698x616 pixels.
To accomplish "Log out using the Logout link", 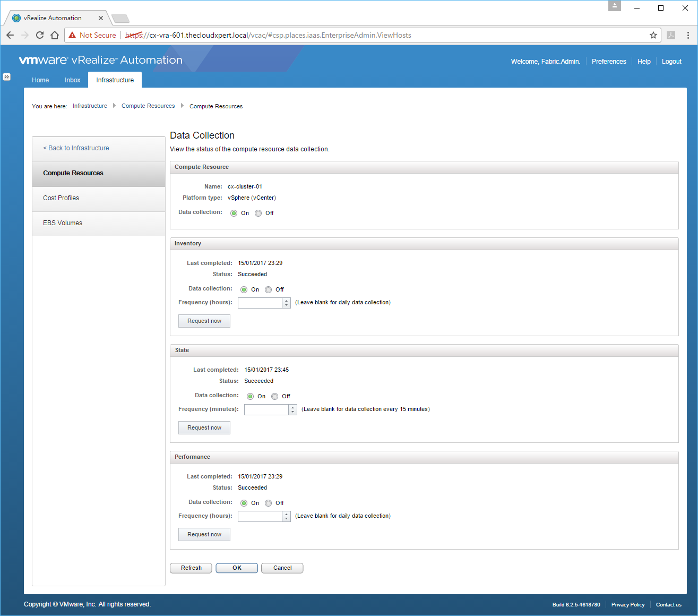I will tap(671, 62).
